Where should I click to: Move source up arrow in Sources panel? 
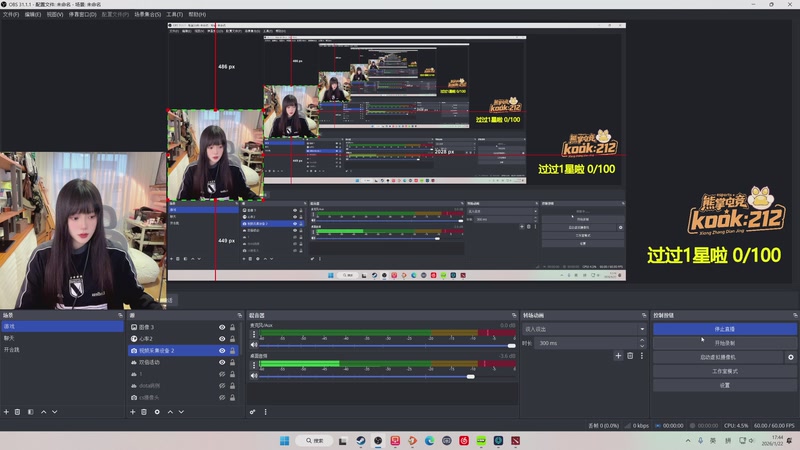[170, 412]
